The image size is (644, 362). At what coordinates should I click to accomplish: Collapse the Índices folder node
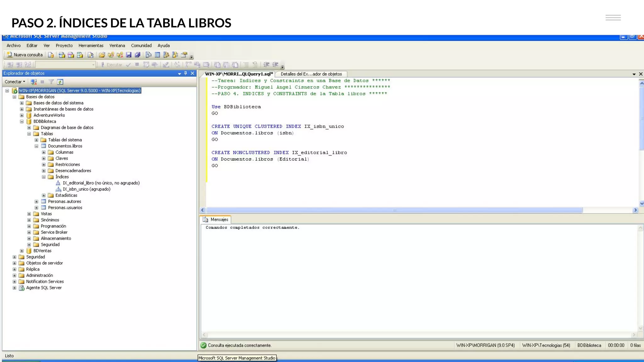(x=44, y=177)
